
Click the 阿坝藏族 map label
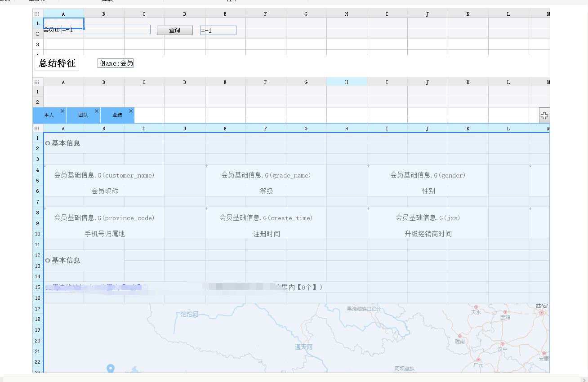(405, 369)
